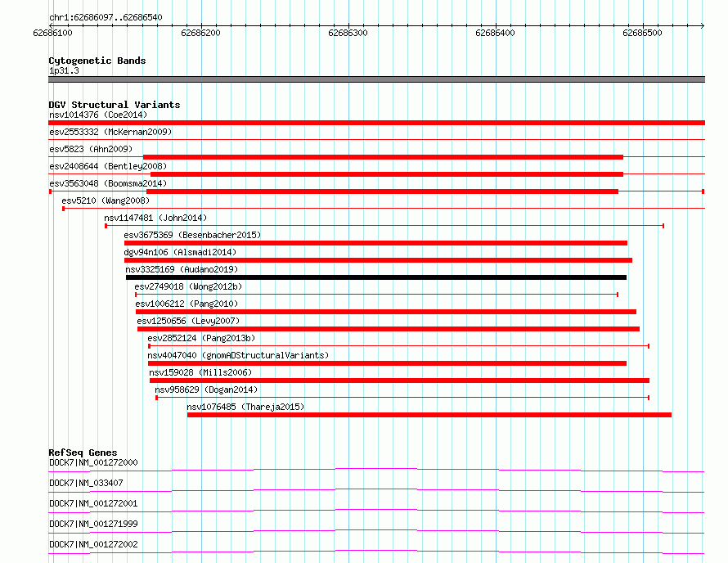Select the esv1006212 (Pang2010) label
Screen dimensions: 728x563
pos(186,304)
